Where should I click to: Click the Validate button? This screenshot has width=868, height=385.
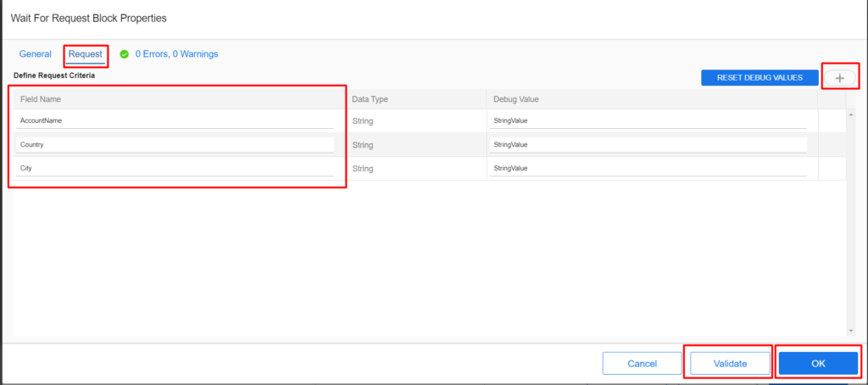pos(730,364)
